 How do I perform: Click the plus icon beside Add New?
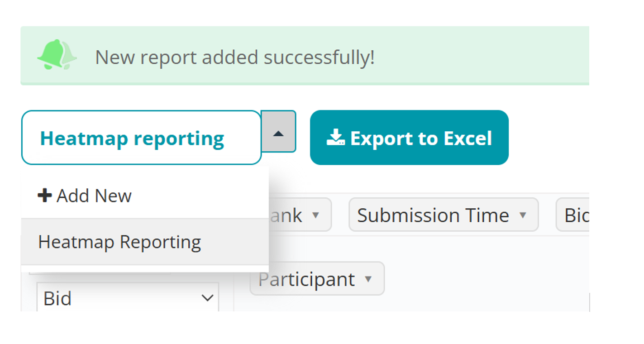[x=44, y=196]
